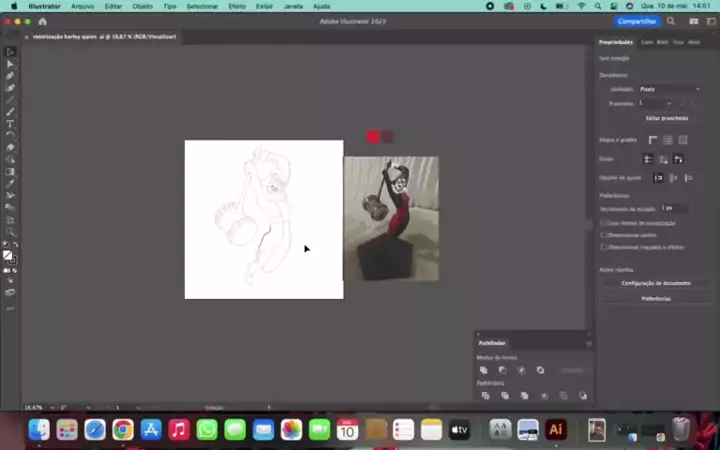
Task: Click the reference photo of the figurine
Action: 391,219
